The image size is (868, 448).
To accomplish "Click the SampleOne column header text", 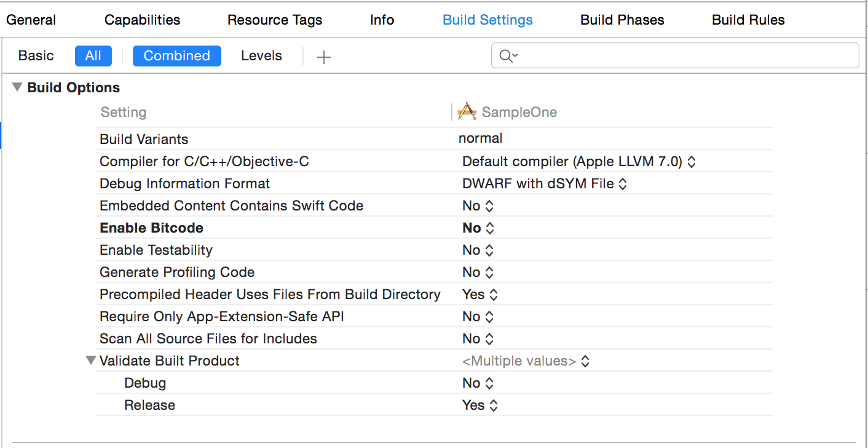I will (x=519, y=113).
